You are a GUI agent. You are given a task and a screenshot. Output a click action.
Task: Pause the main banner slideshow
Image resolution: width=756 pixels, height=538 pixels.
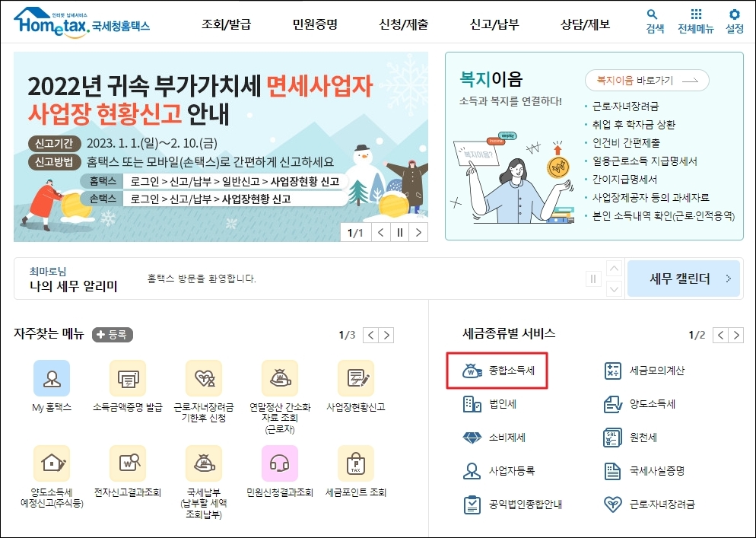pos(399,233)
